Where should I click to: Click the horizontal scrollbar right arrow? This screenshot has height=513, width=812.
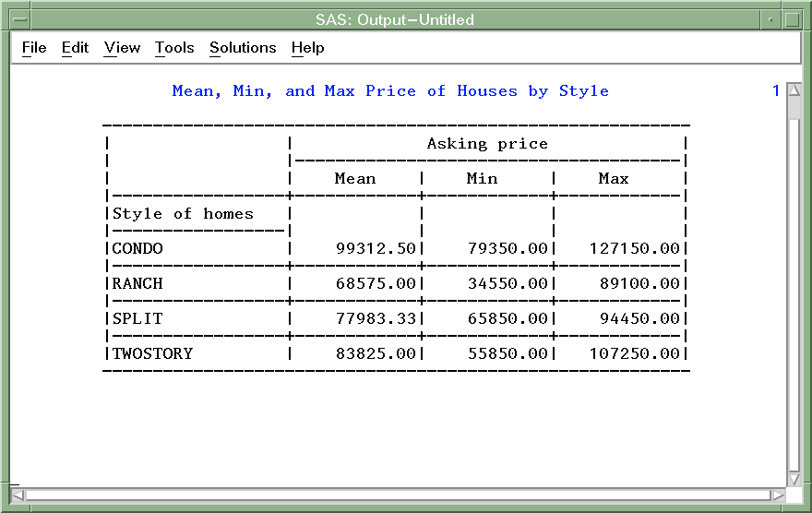tap(778, 495)
